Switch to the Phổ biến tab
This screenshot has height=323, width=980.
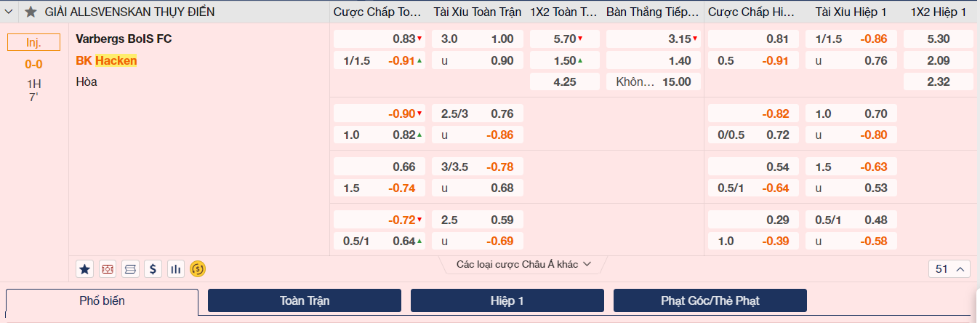[x=102, y=300]
